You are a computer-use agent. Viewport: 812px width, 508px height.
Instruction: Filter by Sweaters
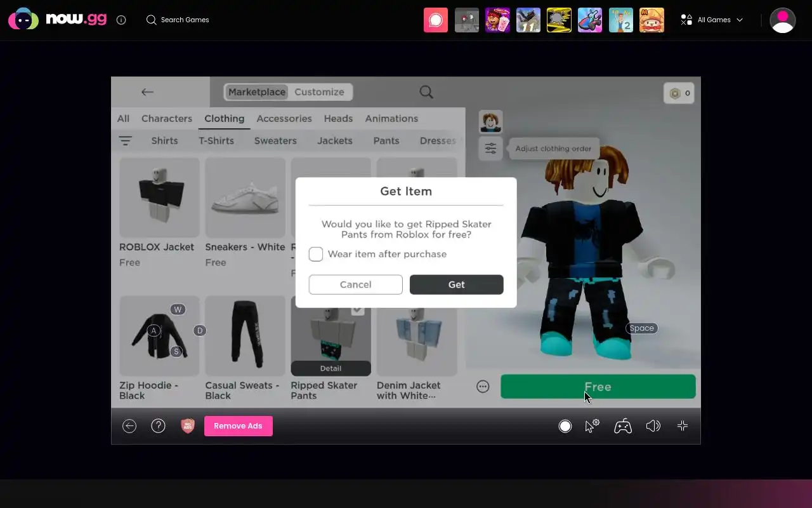[275, 141]
